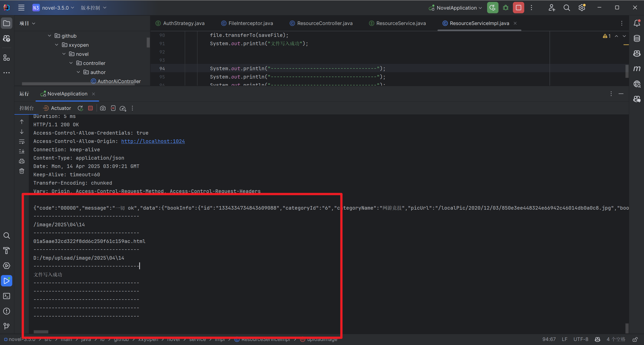The image size is (644, 345).
Task: Stop process in console toolbar
Action: point(90,108)
